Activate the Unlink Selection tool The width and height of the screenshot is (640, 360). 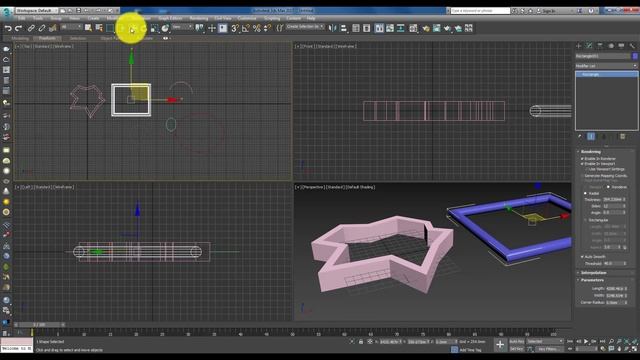42,28
